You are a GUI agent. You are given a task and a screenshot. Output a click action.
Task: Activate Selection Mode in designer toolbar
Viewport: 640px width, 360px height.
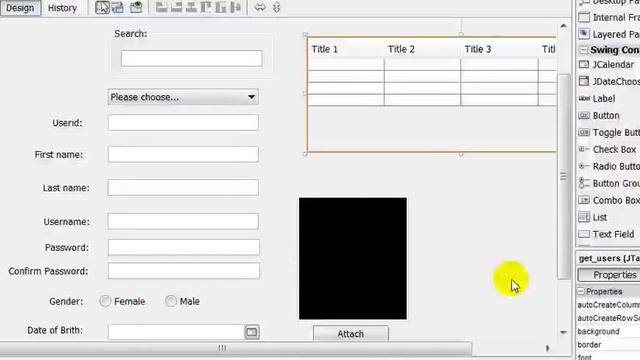pos(102,7)
